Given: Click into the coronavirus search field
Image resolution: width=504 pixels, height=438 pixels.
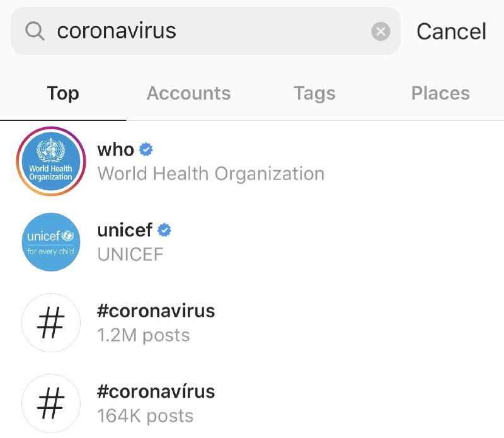Looking at the screenshot, I should 208,31.
